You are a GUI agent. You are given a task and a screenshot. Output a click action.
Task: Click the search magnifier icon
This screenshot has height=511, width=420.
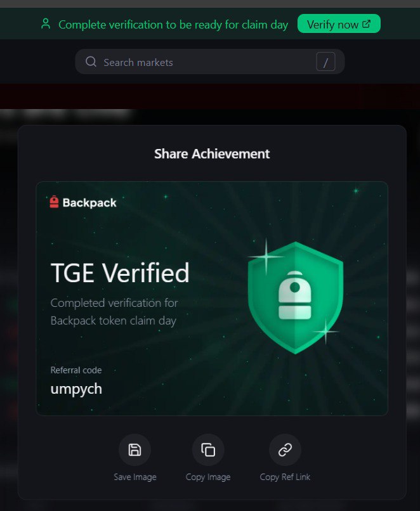tap(91, 61)
